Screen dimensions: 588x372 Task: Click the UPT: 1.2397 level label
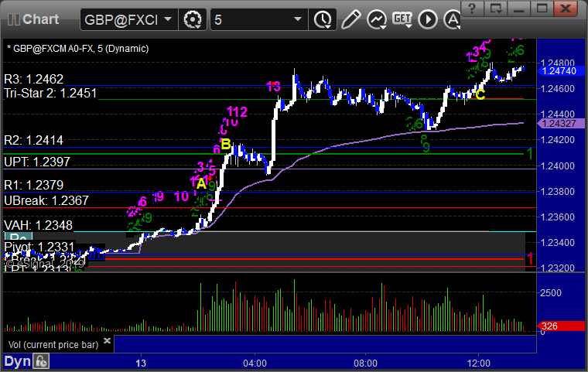point(37,162)
